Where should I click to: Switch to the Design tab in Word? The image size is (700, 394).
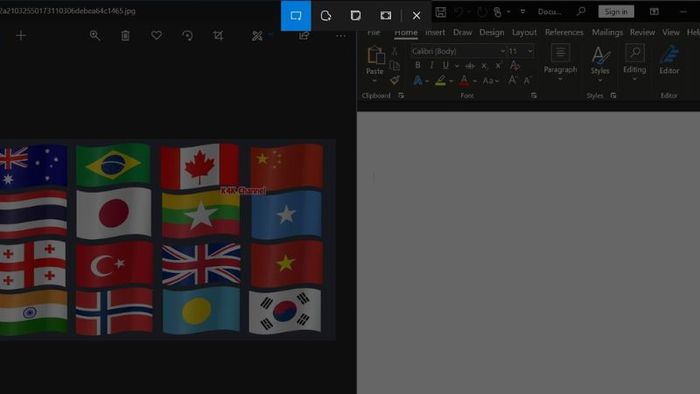click(492, 32)
